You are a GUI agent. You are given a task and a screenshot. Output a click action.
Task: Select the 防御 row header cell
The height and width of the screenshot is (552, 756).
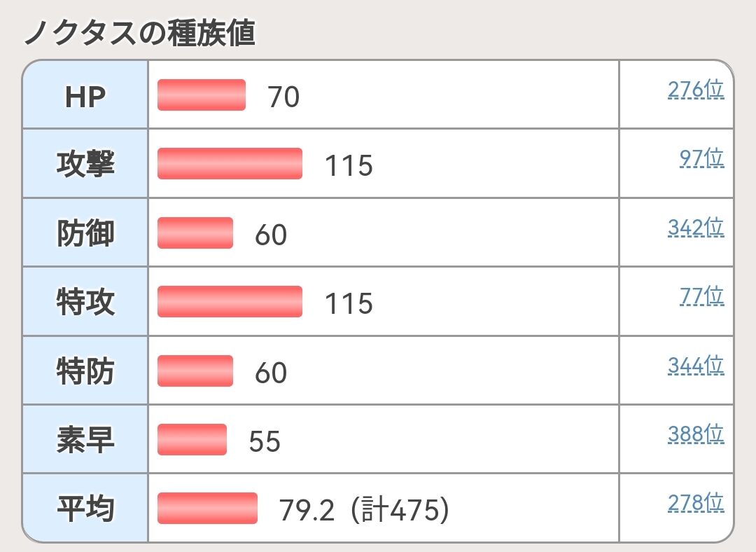pos(85,233)
